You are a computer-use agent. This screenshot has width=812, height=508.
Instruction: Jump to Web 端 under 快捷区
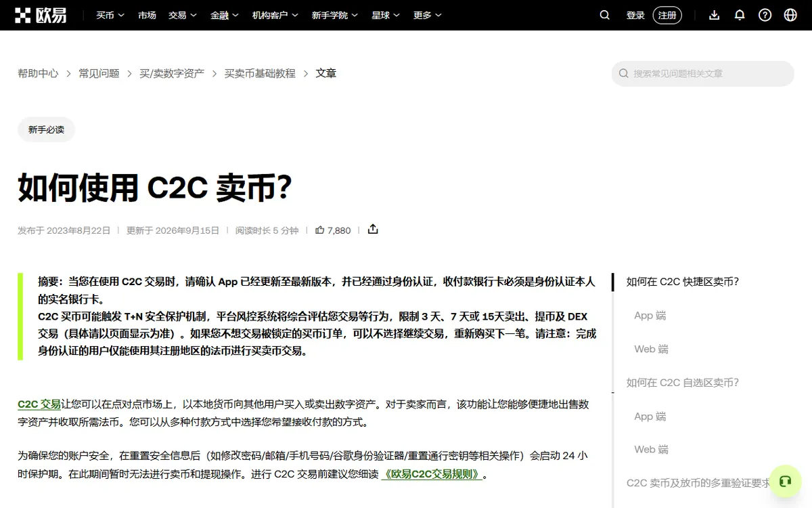point(651,349)
